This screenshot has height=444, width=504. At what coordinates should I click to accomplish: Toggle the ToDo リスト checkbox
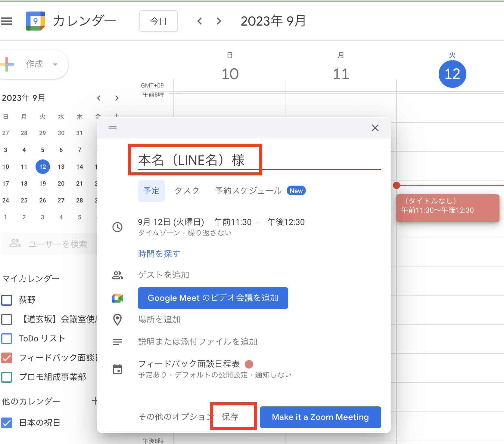(7, 338)
